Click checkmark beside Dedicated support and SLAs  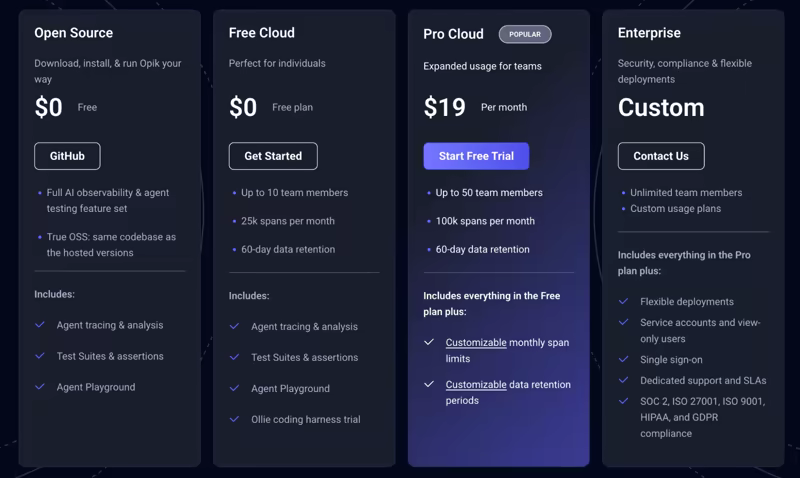pos(623,380)
